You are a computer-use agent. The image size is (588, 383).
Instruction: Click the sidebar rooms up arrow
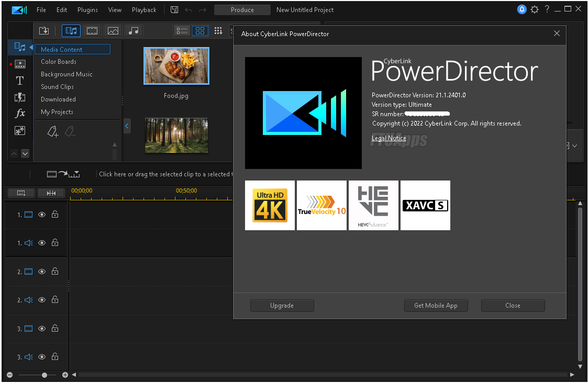pyautogui.click(x=14, y=154)
